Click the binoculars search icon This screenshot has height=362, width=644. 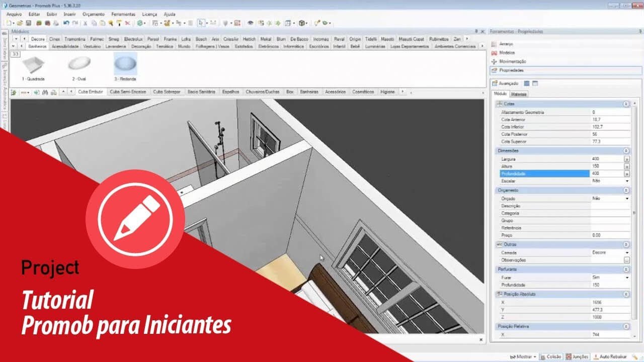point(45,92)
